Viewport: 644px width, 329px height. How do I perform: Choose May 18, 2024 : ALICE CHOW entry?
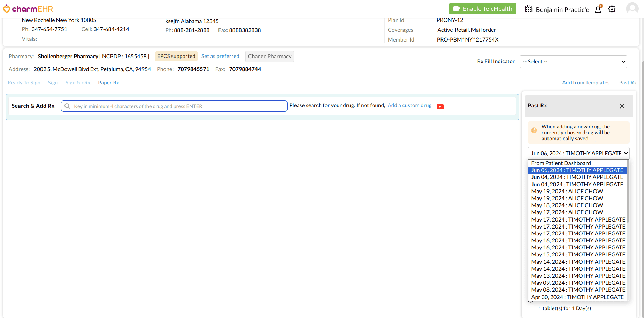(567, 205)
